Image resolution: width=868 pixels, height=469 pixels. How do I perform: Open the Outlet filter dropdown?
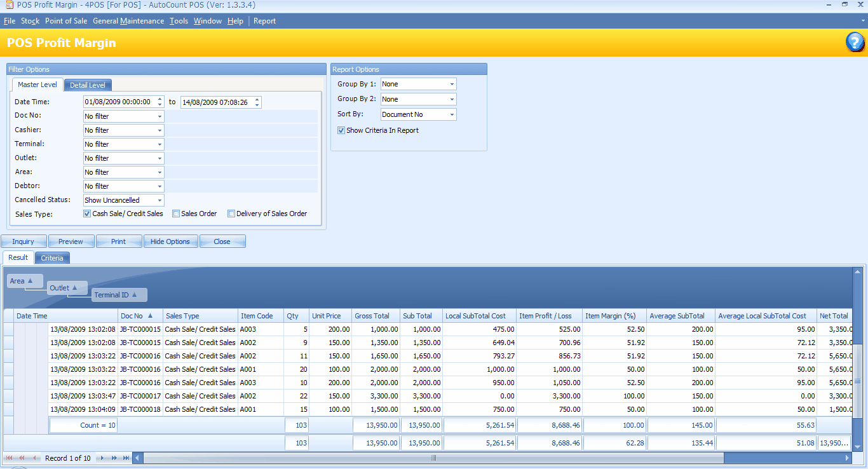point(159,158)
